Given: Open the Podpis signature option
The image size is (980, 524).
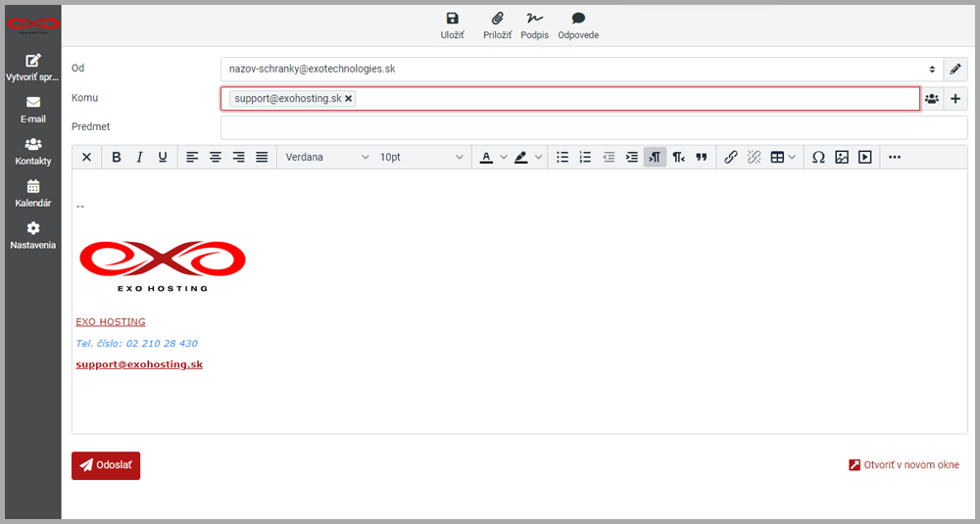Looking at the screenshot, I should click(534, 25).
